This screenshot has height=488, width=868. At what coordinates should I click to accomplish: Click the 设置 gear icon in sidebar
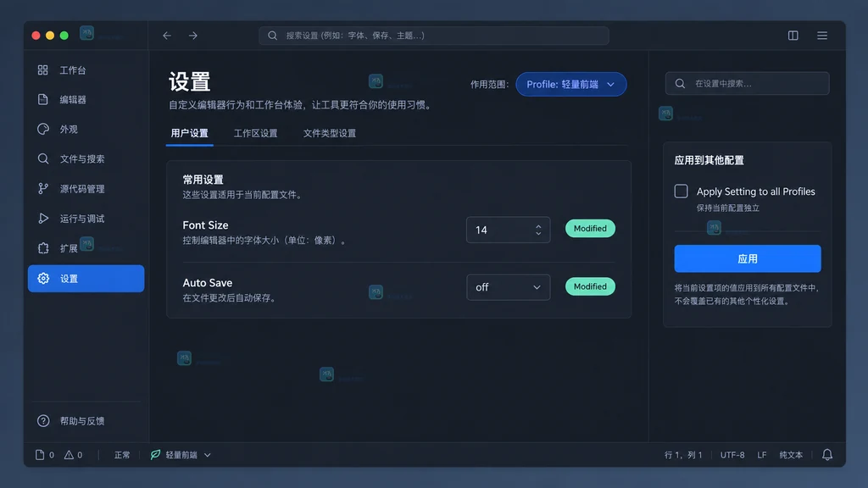click(43, 278)
